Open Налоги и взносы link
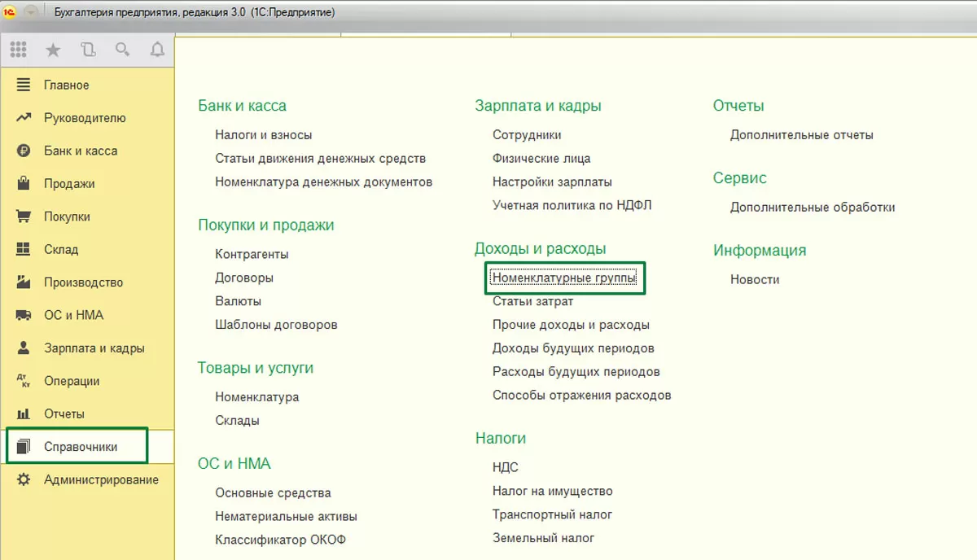 tap(264, 135)
